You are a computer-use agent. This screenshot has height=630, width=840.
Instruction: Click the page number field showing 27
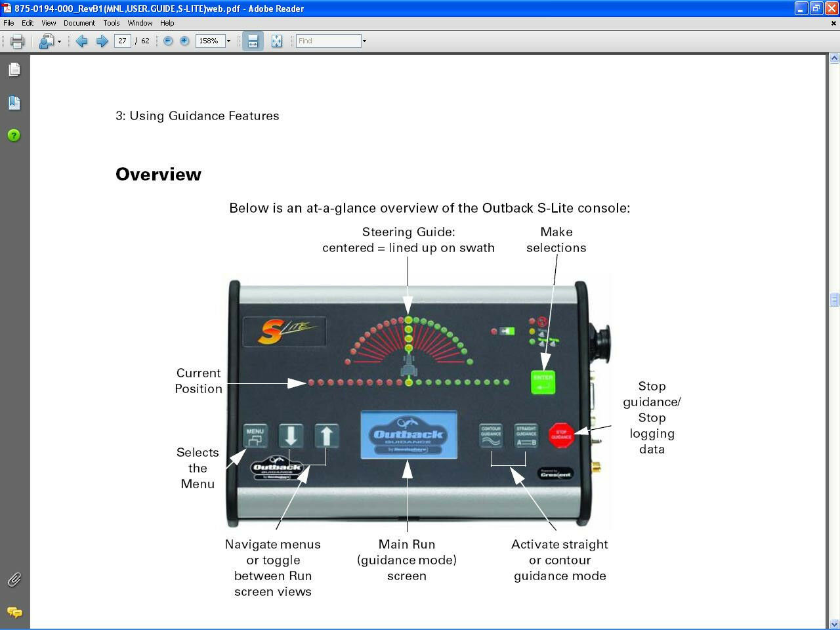122,41
